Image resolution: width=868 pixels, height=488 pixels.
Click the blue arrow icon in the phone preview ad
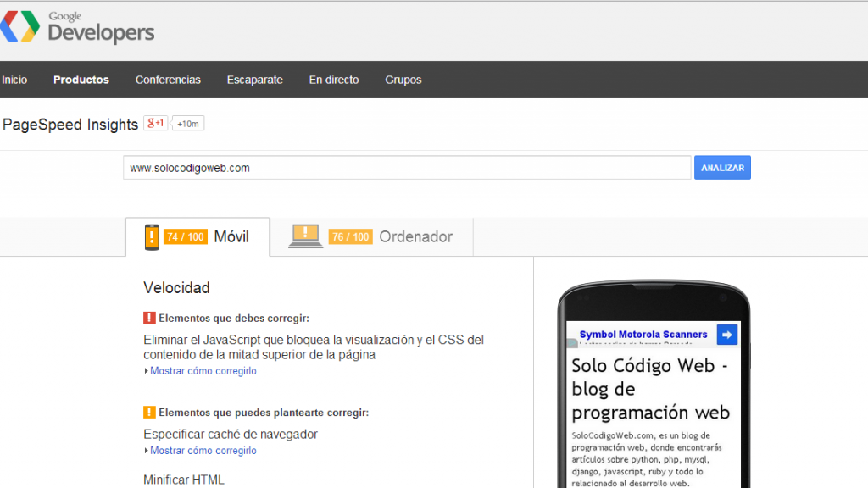[x=726, y=335]
